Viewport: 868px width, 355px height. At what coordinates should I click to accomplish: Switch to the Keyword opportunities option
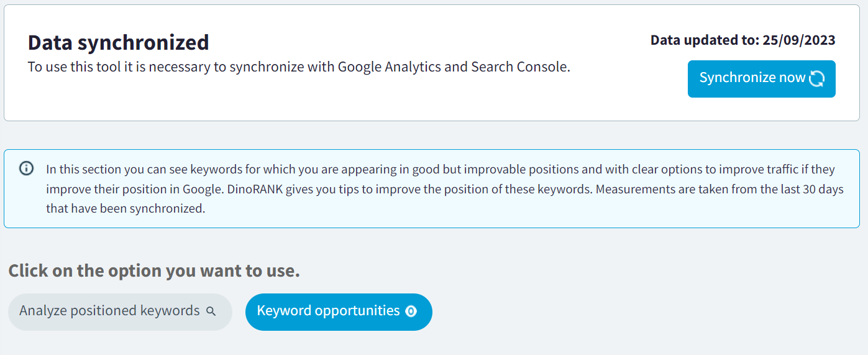point(328,311)
